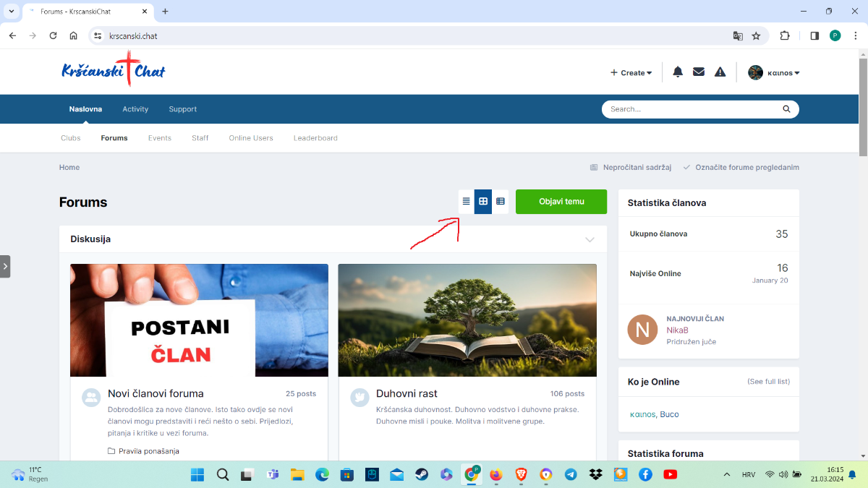Collapse the Diskusija category section

point(590,239)
